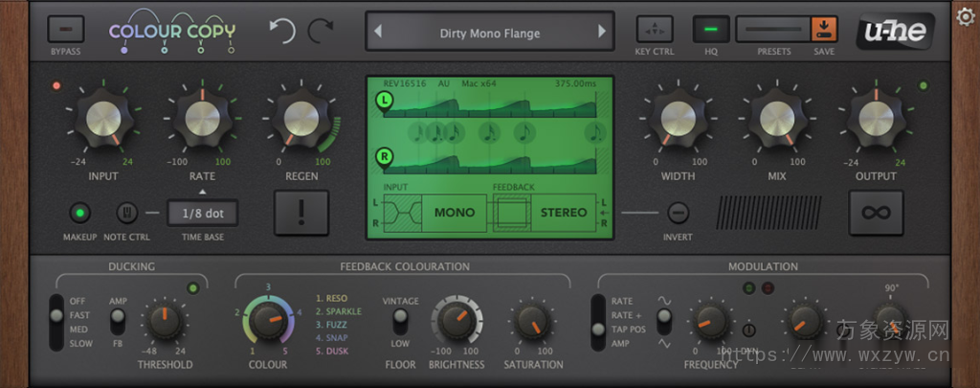Click the save preset icon
The height and width of the screenshot is (388, 980).
coord(823,29)
